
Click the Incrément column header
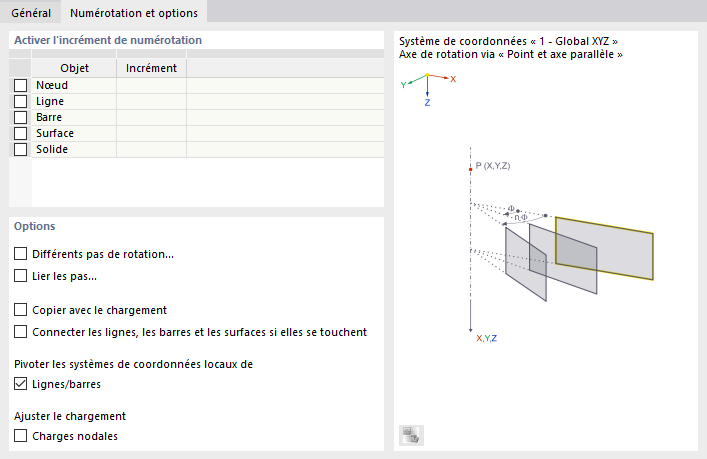point(151,68)
